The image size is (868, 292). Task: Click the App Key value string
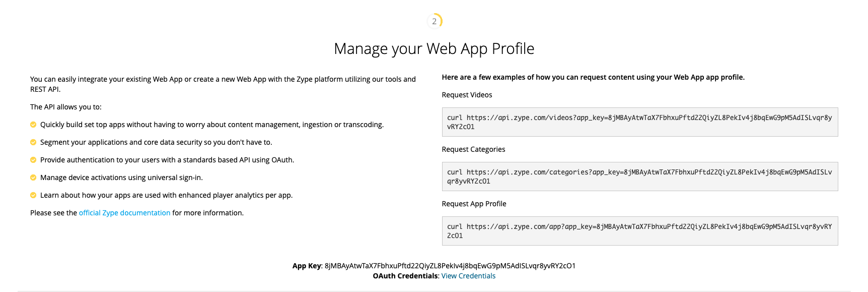coord(450,266)
